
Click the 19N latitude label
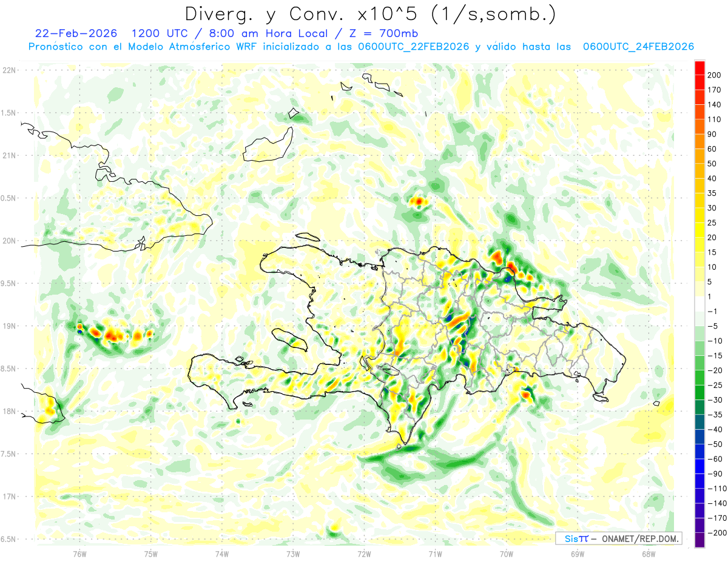click(x=8, y=326)
